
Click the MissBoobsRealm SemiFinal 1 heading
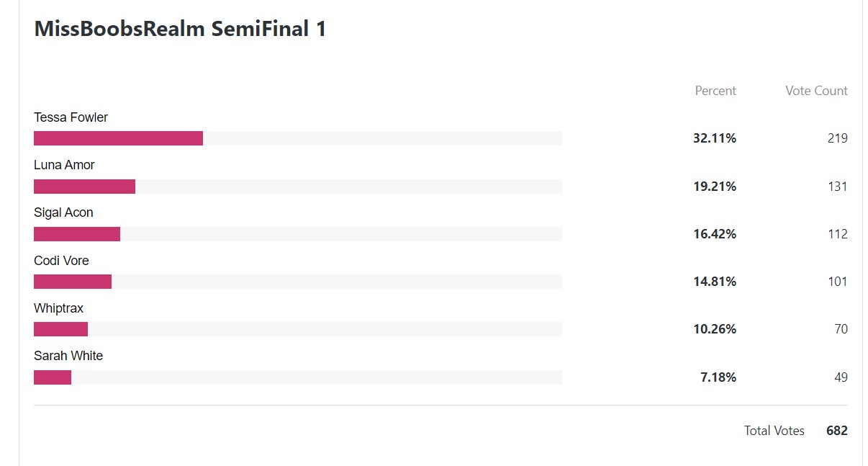click(x=180, y=29)
